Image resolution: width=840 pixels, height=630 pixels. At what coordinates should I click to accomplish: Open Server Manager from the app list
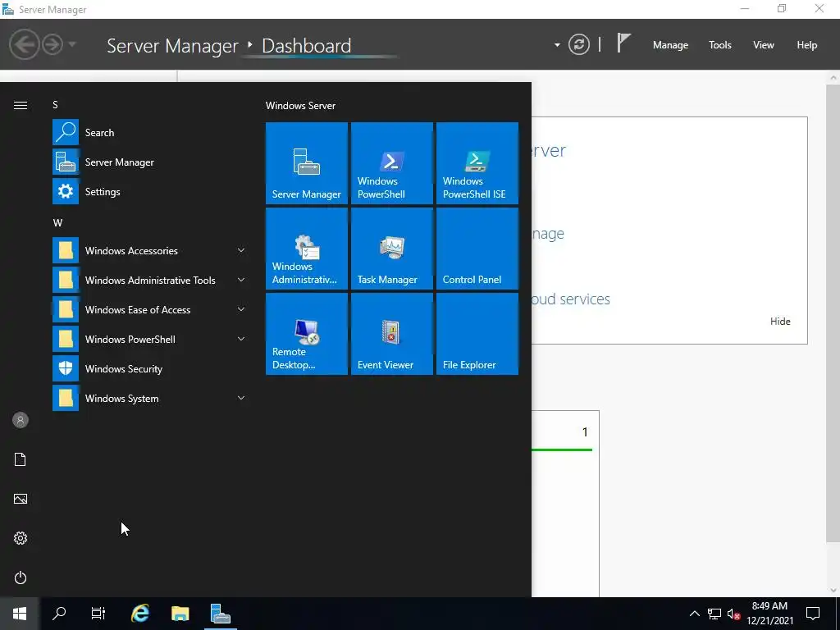150,162
